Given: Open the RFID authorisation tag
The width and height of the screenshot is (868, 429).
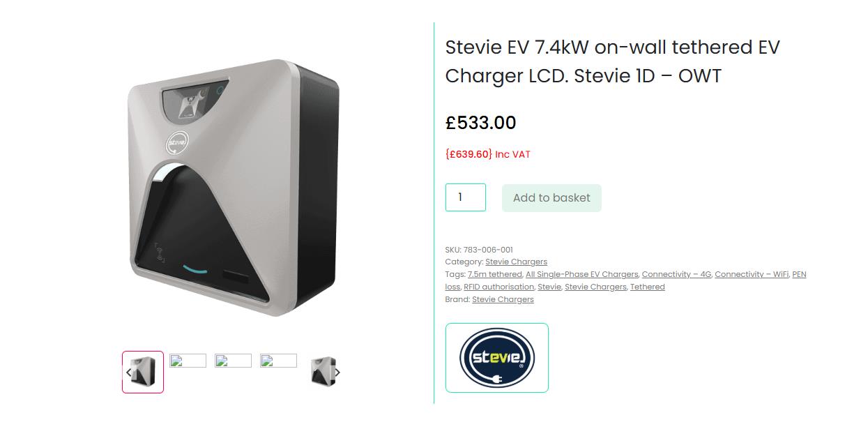Looking at the screenshot, I should point(498,287).
